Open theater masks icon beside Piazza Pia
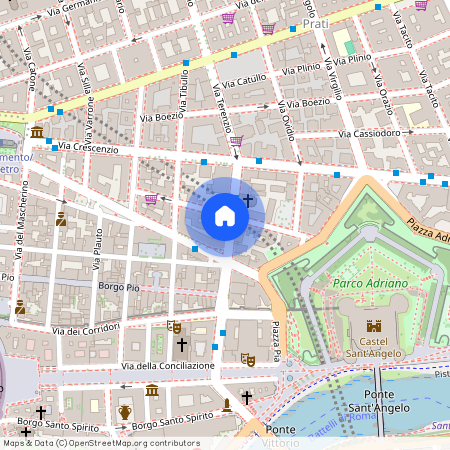The image size is (450, 450). [x=248, y=360]
